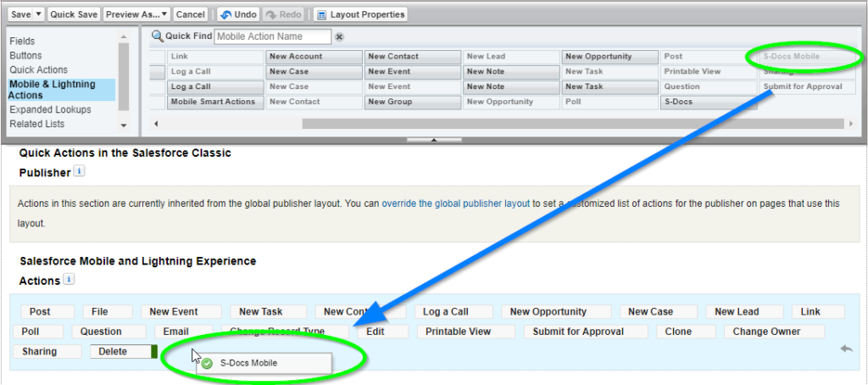868x385 pixels.
Task: Click the Change Owner action
Action: (x=775, y=332)
